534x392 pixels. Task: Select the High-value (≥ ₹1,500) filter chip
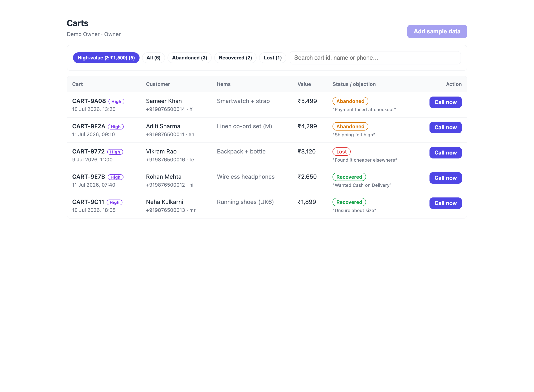(x=106, y=58)
